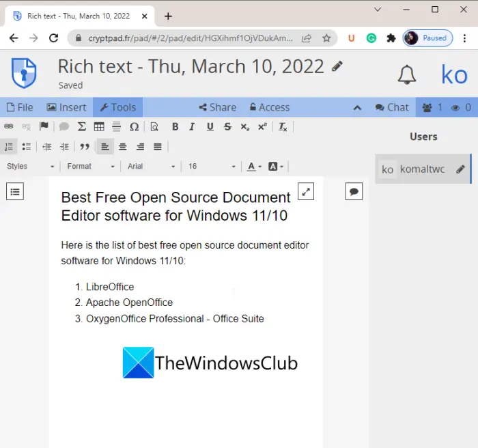The width and height of the screenshot is (478, 448).
Task: Open the comments bubble beside the document
Action: [354, 191]
